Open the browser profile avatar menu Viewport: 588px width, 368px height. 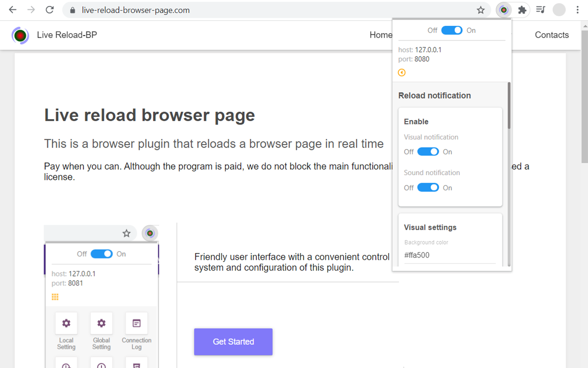pyautogui.click(x=559, y=10)
